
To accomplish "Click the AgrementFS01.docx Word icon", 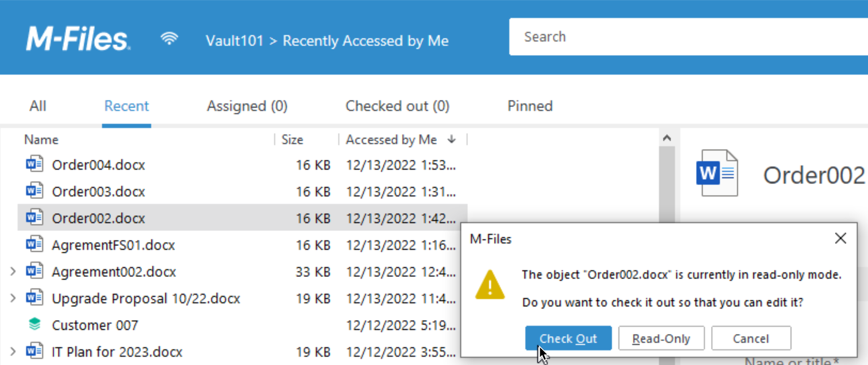I will 34,244.
